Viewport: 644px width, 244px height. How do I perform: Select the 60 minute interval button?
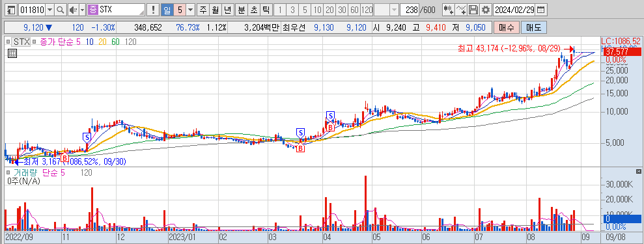pyautogui.click(x=354, y=10)
